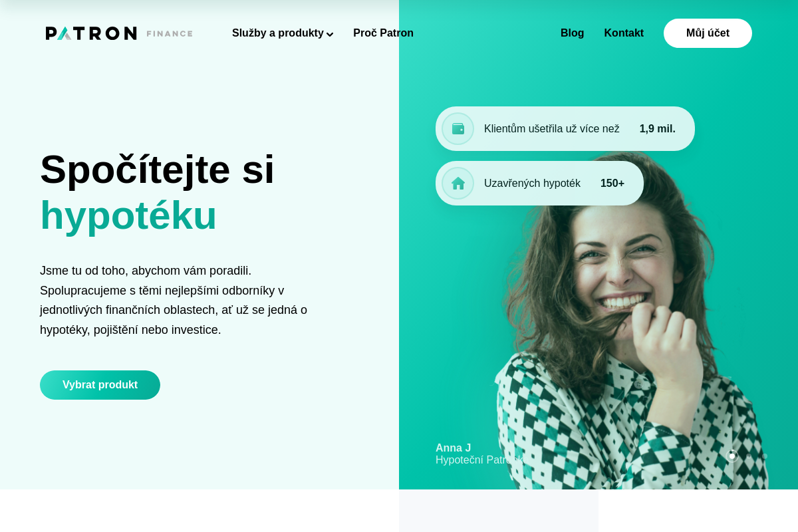
Task: Click the Patron Finance logo
Action: click(119, 33)
